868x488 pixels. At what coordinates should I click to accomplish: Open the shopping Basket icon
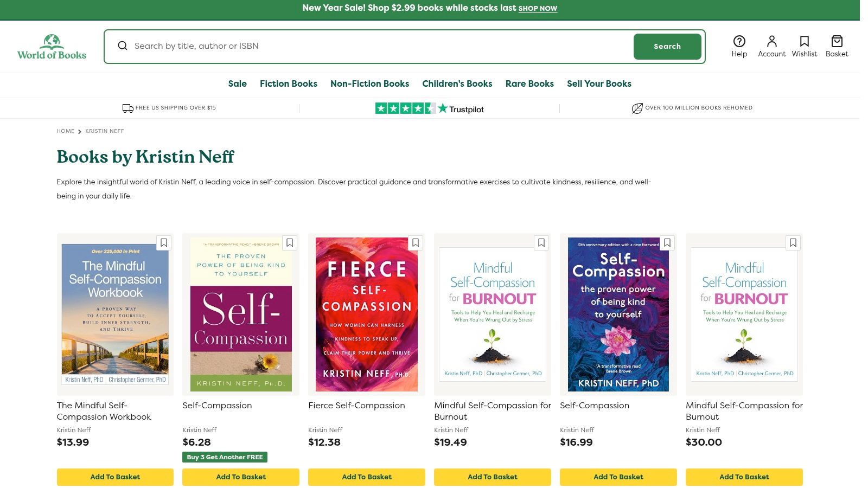point(837,46)
